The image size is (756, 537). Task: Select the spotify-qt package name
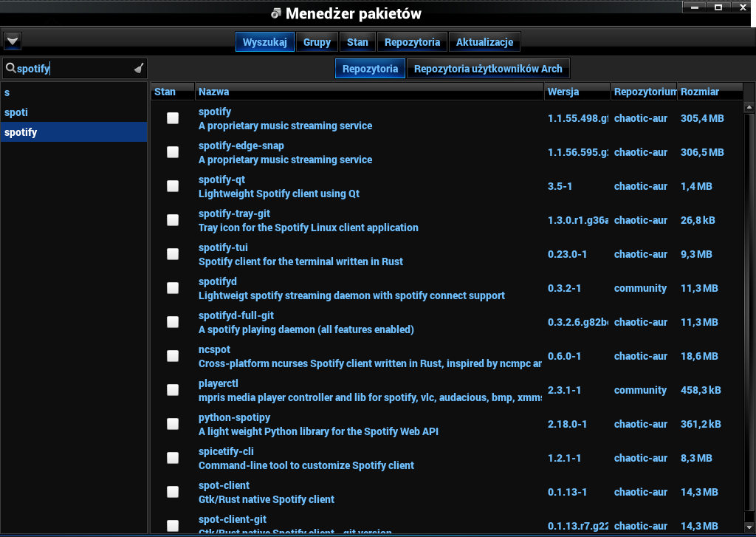point(221,179)
